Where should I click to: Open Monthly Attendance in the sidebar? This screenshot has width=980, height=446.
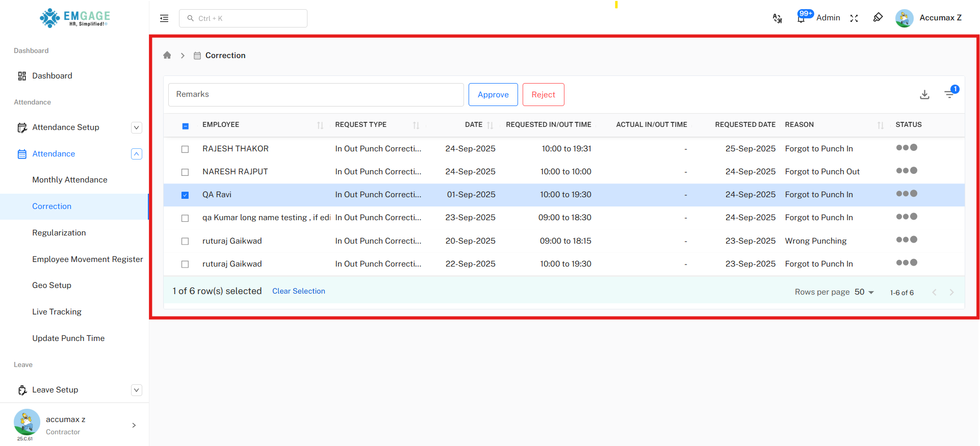(x=70, y=180)
